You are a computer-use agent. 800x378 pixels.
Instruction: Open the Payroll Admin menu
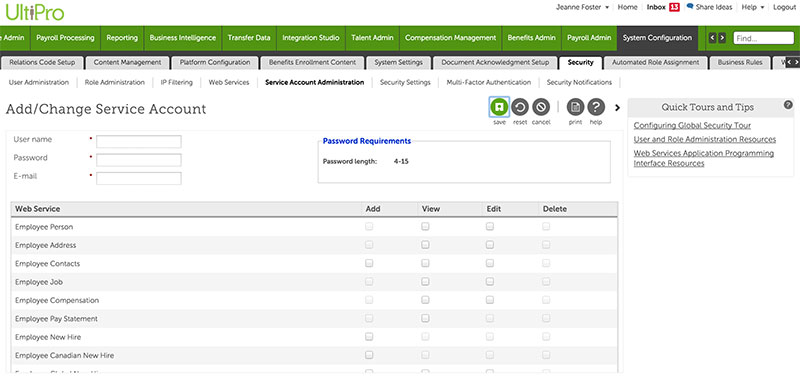click(x=589, y=38)
